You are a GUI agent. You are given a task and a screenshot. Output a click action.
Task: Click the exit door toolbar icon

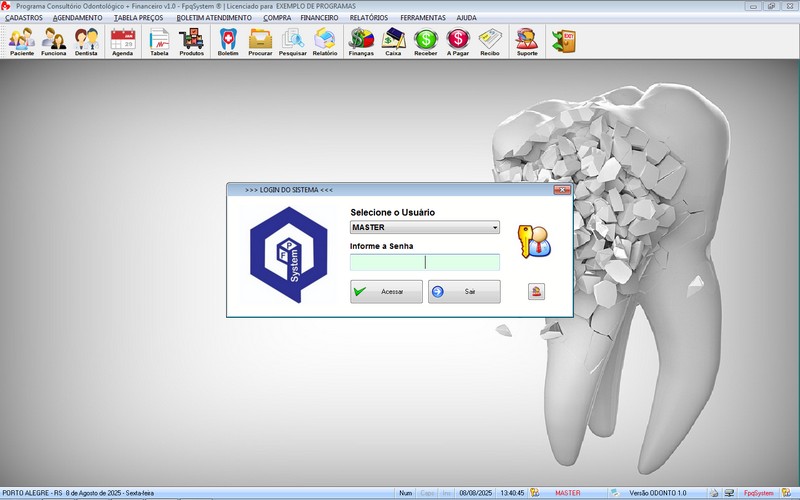coord(564,40)
